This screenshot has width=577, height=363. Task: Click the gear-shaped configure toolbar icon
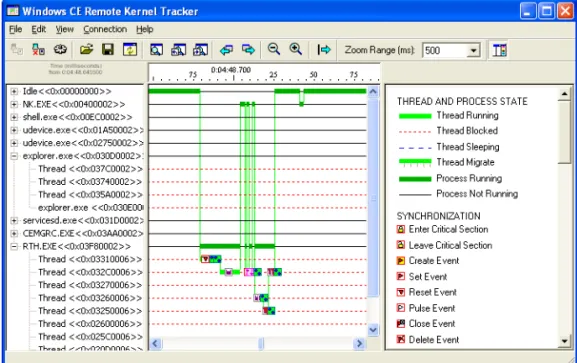60,49
